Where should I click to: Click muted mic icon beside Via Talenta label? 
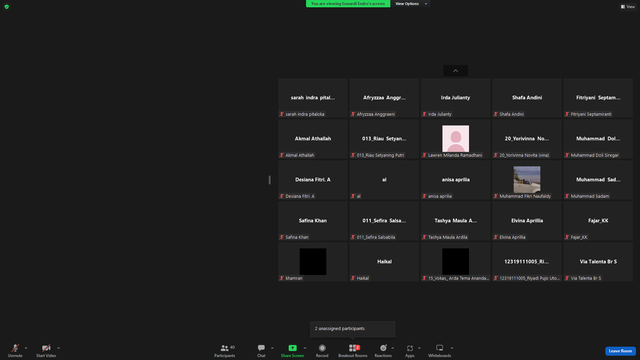coord(567,278)
